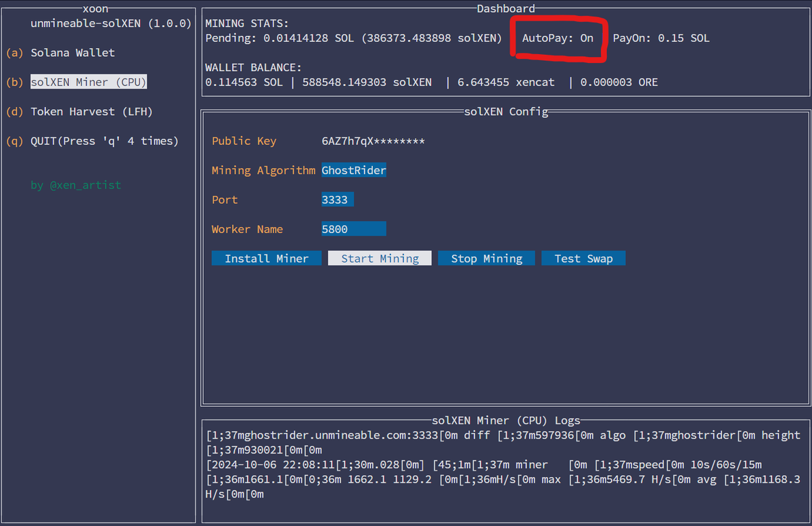Click the Dashboard panel title

506,9
